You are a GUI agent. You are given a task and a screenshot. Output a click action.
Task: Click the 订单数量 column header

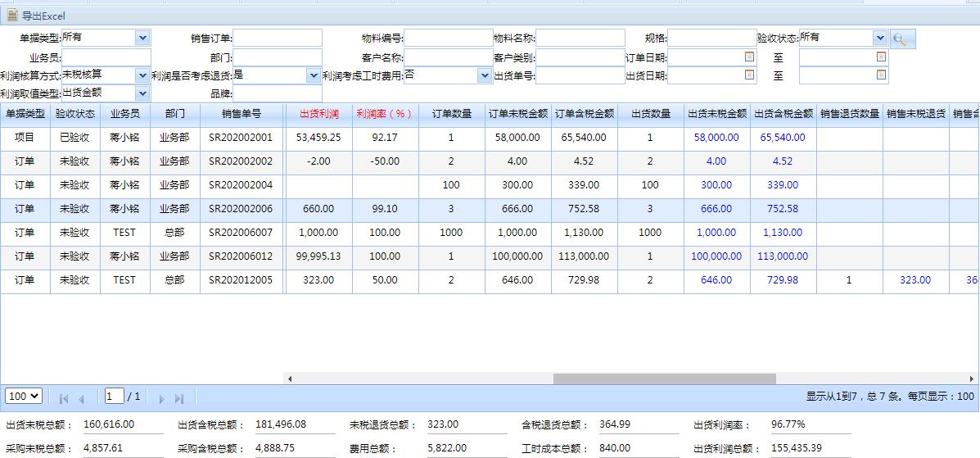click(x=451, y=114)
